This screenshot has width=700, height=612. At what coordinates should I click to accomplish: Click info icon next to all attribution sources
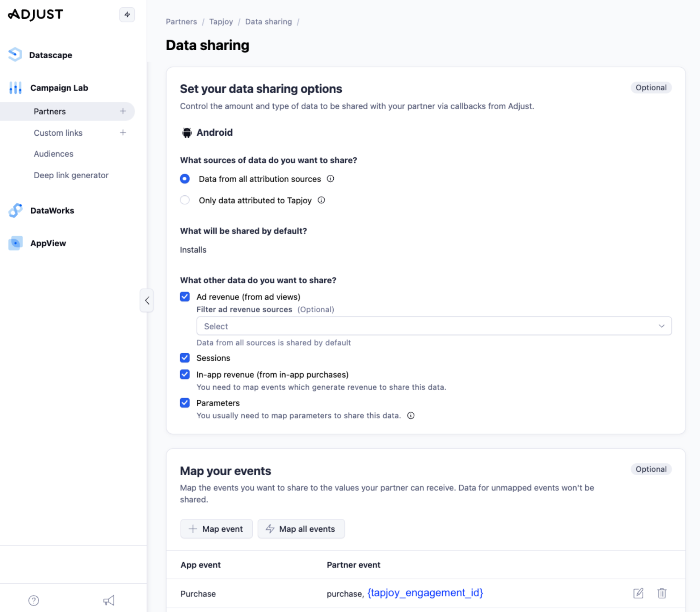[330, 179]
